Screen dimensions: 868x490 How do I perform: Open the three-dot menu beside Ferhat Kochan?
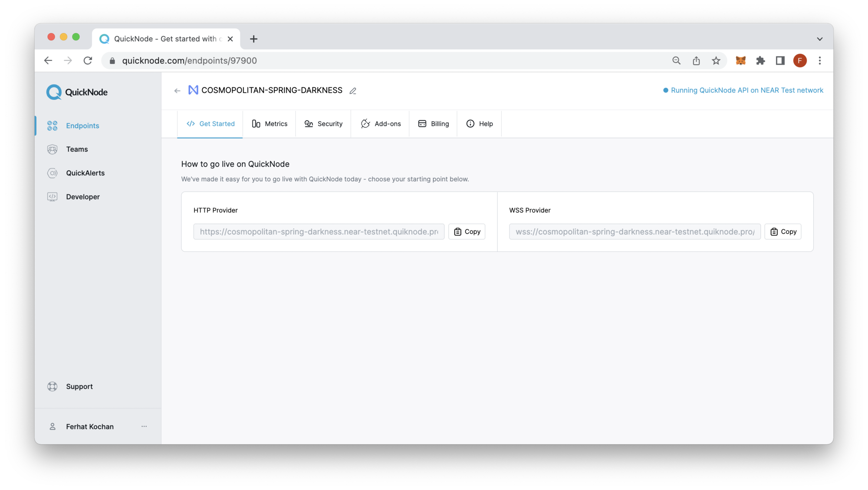pyautogui.click(x=144, y=427)
